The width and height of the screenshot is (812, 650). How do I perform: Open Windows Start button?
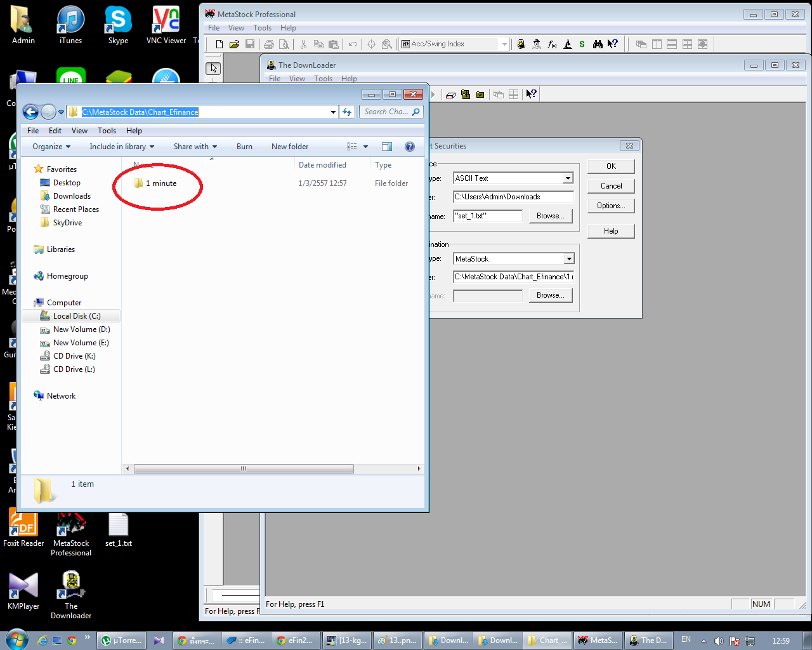(16, 640)
